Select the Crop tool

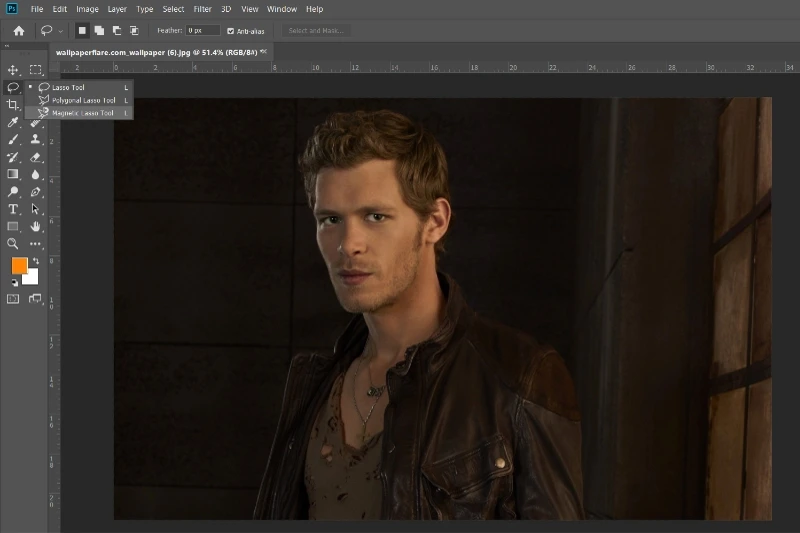[x=13, y=105]
